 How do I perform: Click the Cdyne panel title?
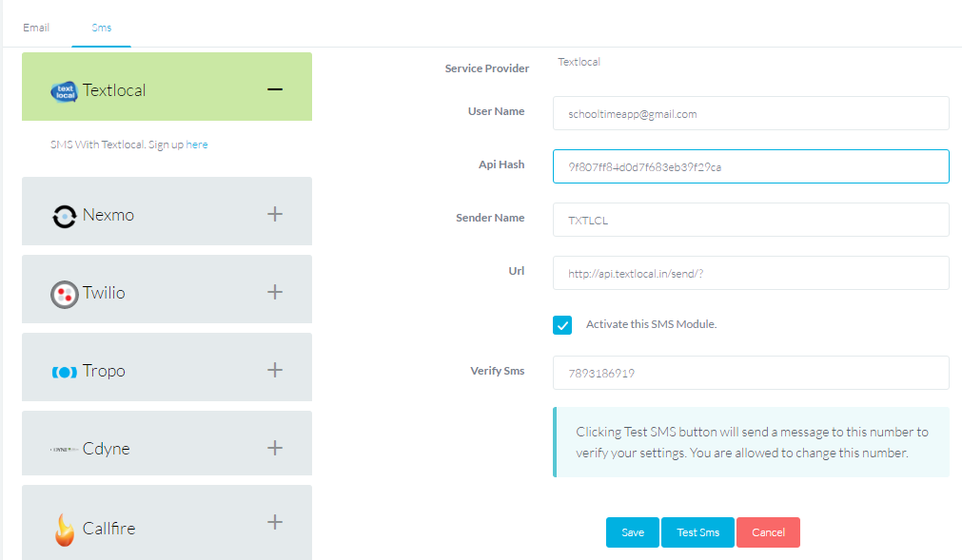point(107,449)
